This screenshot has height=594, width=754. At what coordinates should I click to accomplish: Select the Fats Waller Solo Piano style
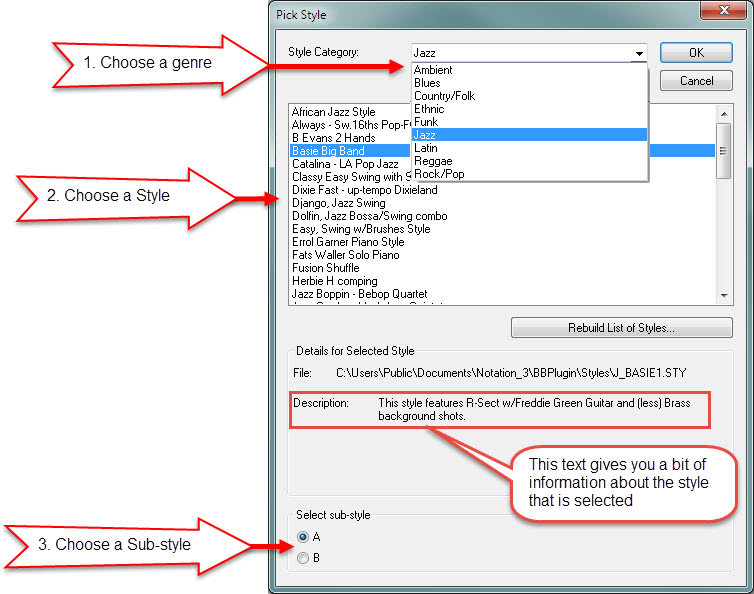pos(345,255)
